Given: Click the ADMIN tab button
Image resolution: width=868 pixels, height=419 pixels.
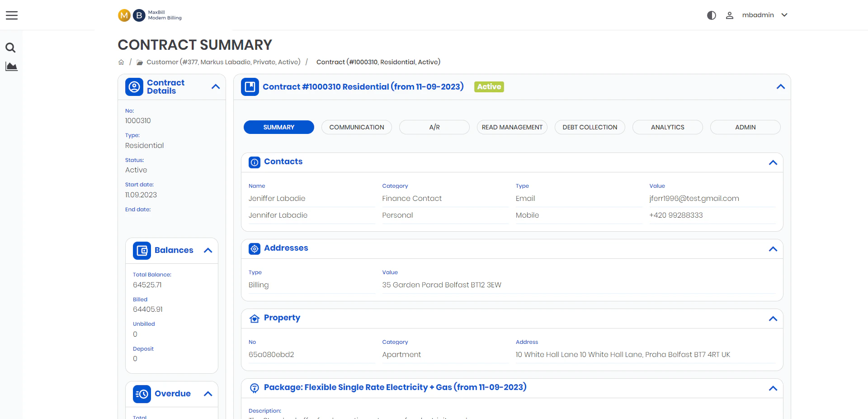Looking at the screenshot, I should [x=745, y=127].
